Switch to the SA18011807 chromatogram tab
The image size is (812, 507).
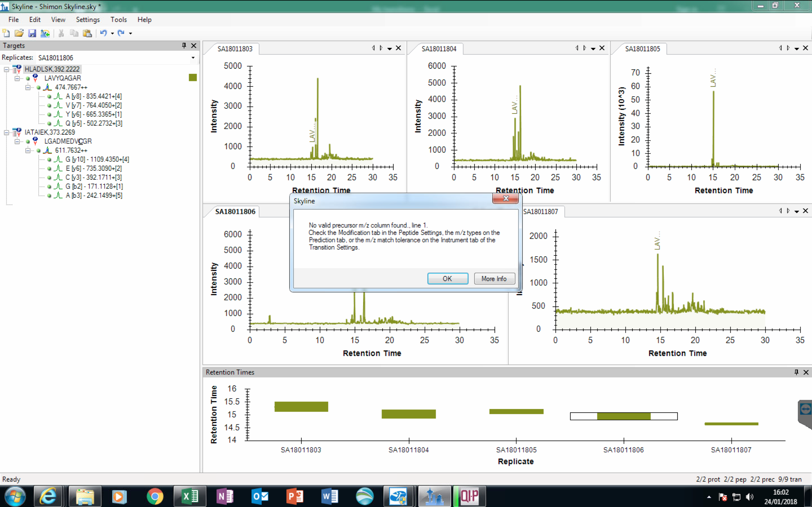pyautogui.click(x=540, y=212)
